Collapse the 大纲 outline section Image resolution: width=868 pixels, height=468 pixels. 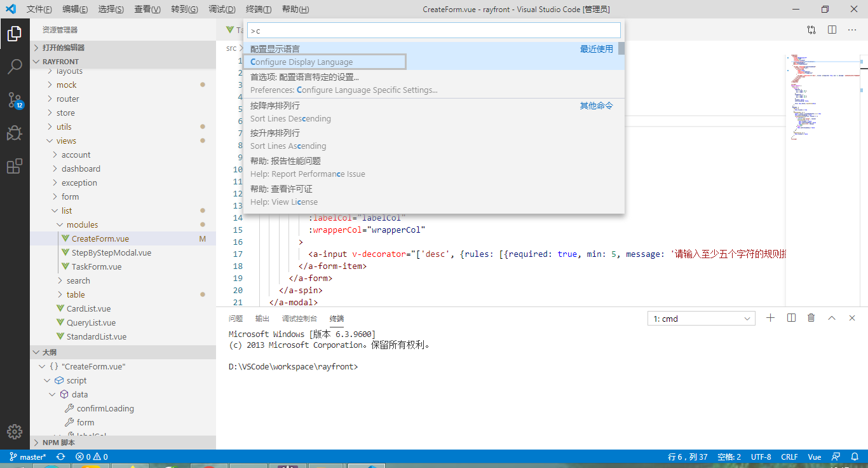tap(123, 352)
